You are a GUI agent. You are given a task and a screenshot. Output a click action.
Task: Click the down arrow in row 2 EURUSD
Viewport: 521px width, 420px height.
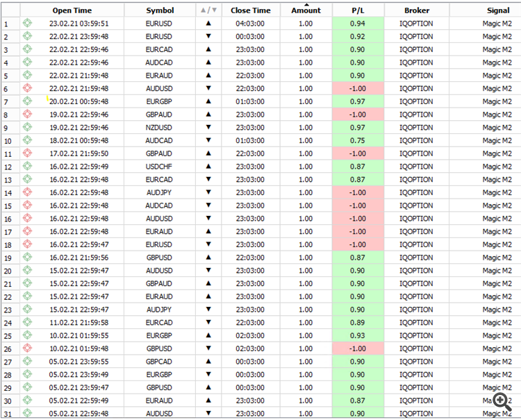208,36
